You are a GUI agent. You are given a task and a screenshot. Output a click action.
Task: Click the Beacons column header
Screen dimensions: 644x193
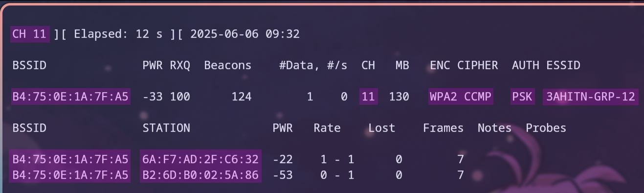coord(228,66)
